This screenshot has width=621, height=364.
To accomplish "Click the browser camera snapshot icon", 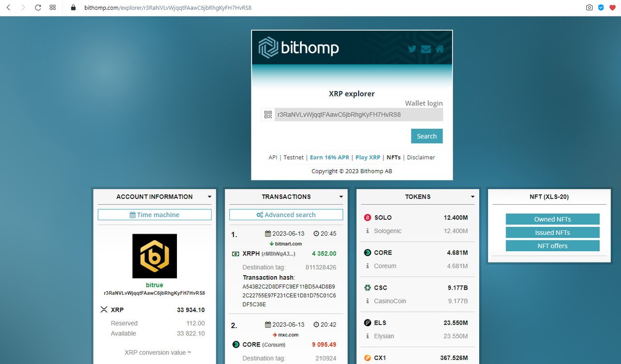I will [589, 8].
